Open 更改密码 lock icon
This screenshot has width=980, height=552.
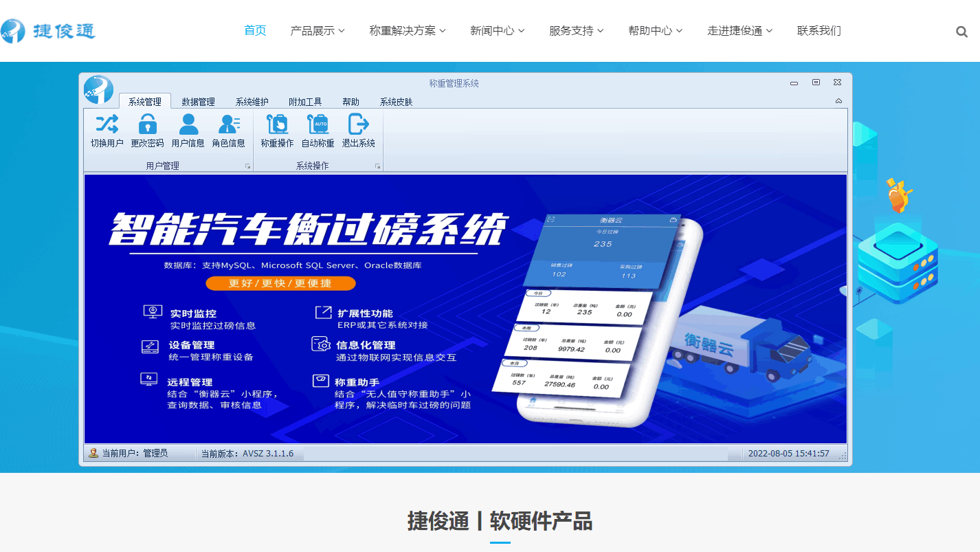[147, 124]
